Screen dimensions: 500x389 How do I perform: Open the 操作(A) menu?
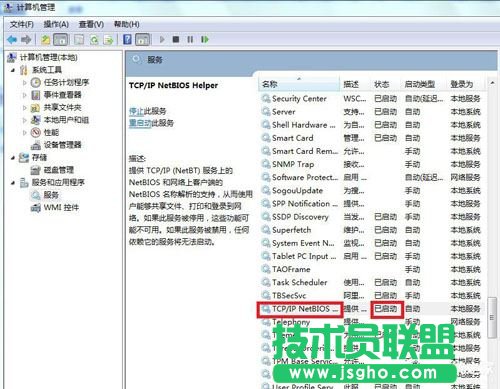click(x=56, y=24)
